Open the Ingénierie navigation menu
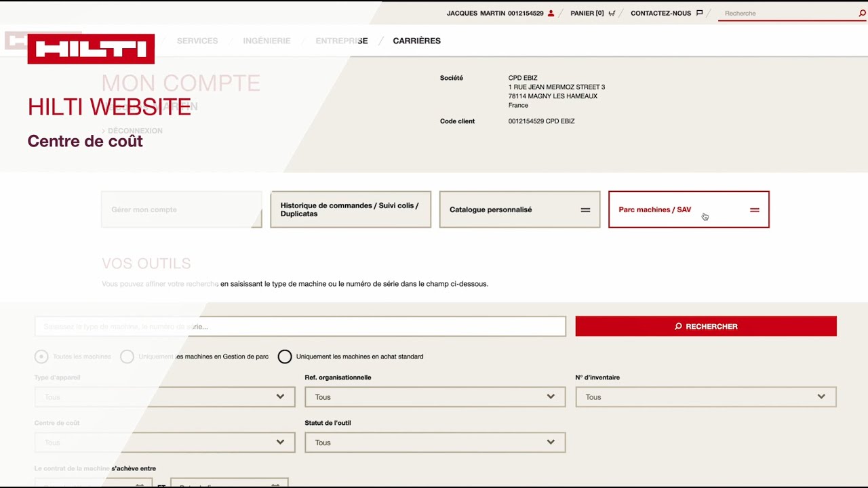 267,41
